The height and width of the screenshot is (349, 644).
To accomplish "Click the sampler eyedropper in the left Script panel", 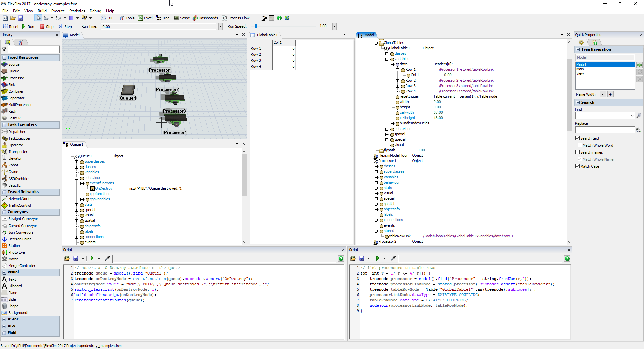I will (107, 258).
